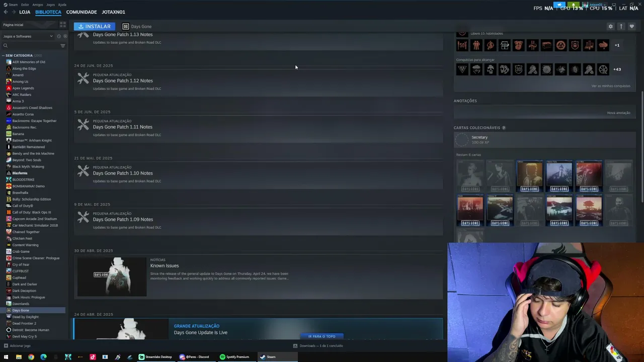
Task: Open the library grid view icon
Action: point(63,25)
